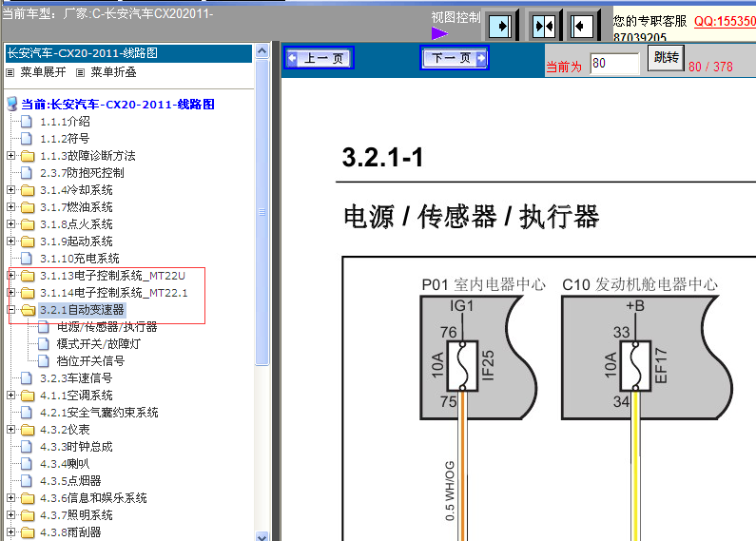Click the view control left-arrow icon
This screenshot has width=756, height=541.
coord(581,26)
